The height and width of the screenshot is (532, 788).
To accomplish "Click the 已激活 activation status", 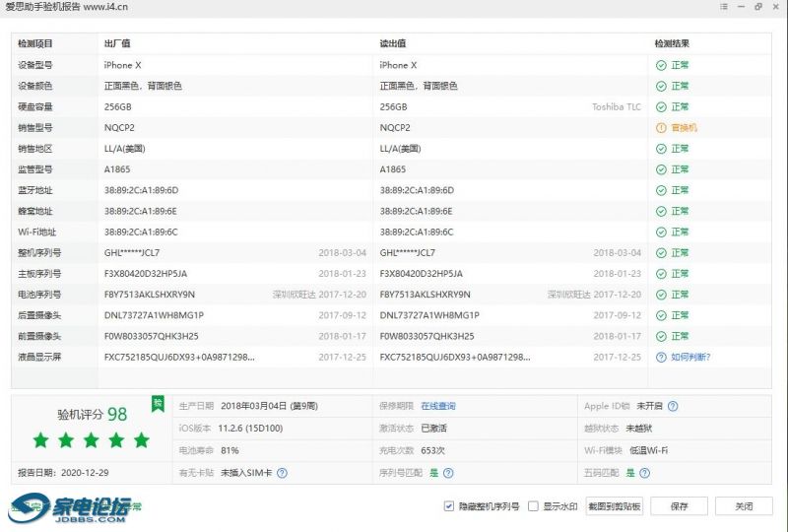I will 433,429.
